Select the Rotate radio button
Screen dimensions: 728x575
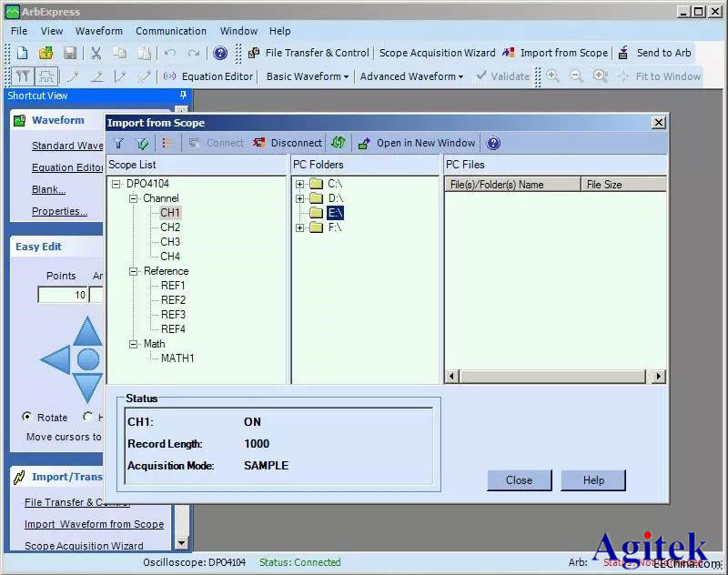pyautogui.click(x=27, y=417)
